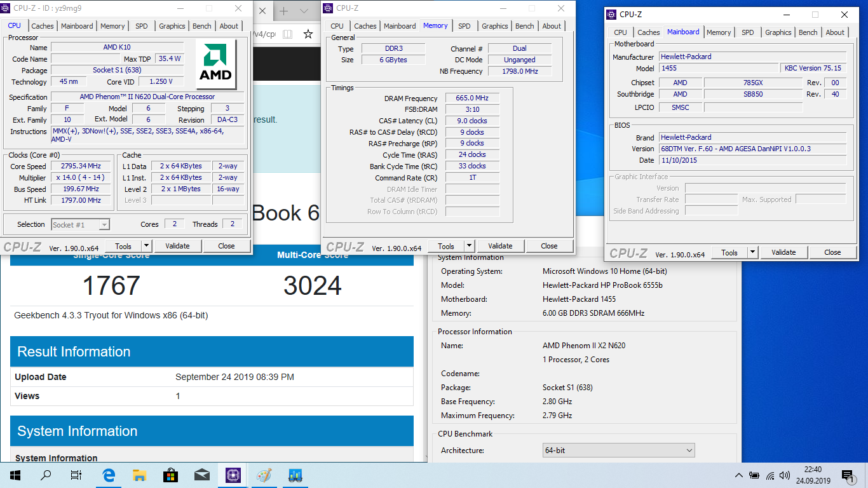This screenshot has height=488, width=868.
Task: Open File Explorer from the taskbar
Action: (139, 475)
